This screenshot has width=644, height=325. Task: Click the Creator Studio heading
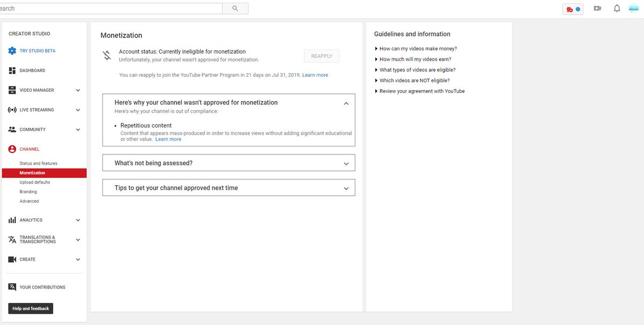click(30, 34)
